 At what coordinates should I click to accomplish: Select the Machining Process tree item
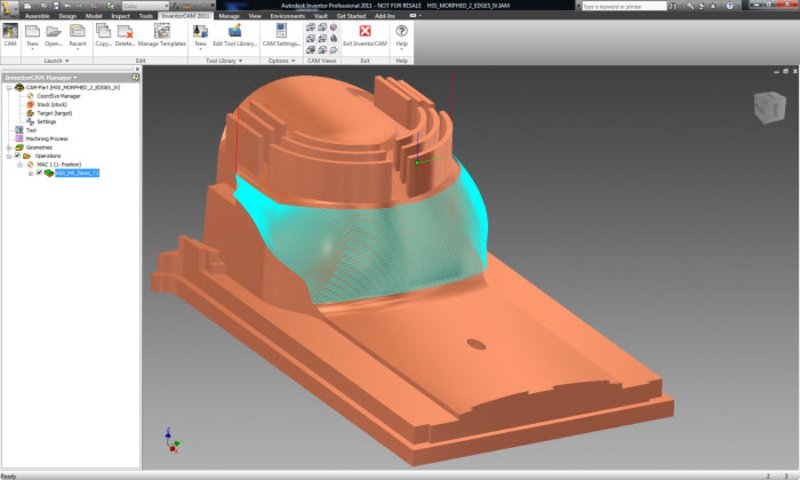[45, 138]
